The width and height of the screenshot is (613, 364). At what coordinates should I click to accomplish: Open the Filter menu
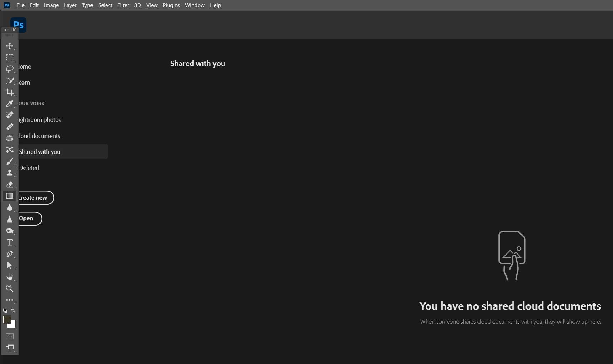[x=123, y=5]
